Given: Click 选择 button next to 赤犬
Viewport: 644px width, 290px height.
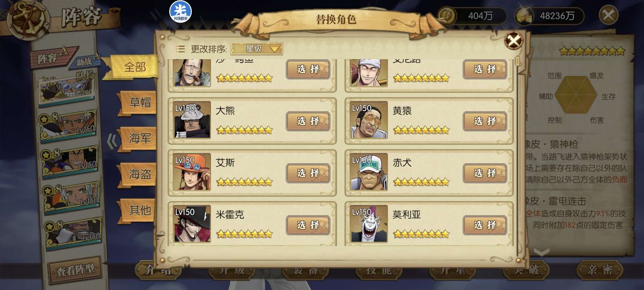Looking at the screenshot, I should [485, 173].
